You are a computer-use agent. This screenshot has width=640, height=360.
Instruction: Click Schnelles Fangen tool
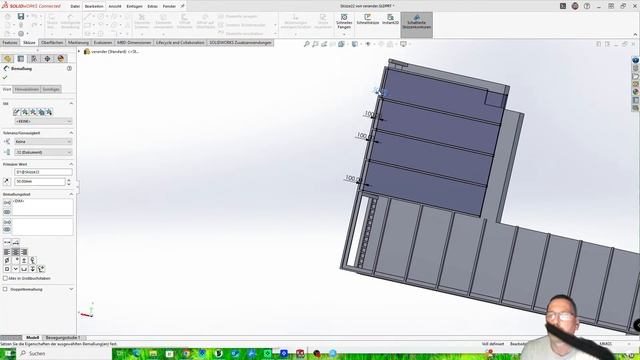(x=344, y=21)
